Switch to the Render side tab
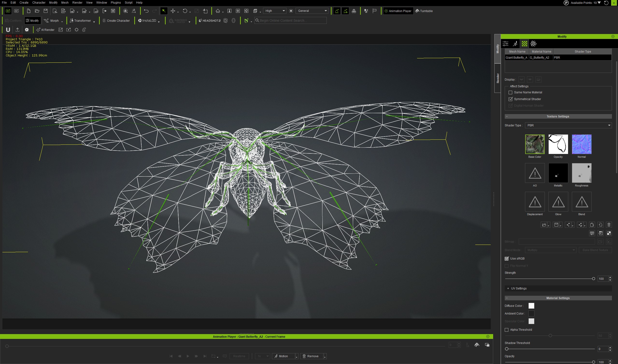This screenshot has height=364, width=618. [x=497, y=78]
